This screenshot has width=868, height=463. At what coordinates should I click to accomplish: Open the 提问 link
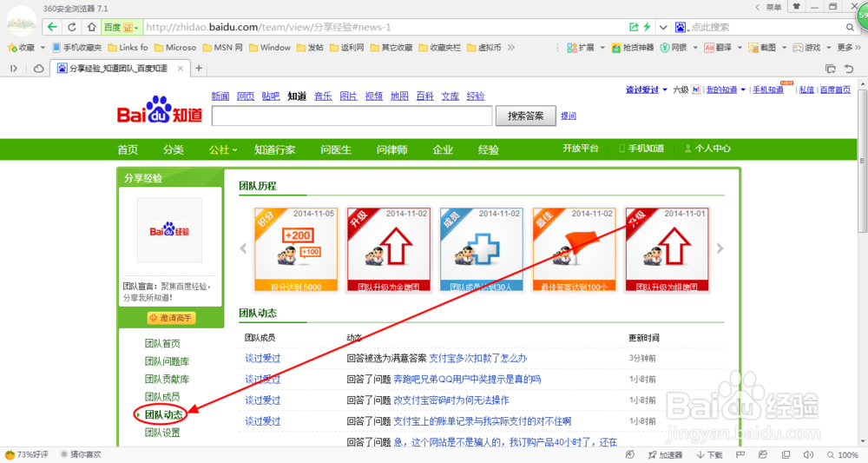pos(569,116)
